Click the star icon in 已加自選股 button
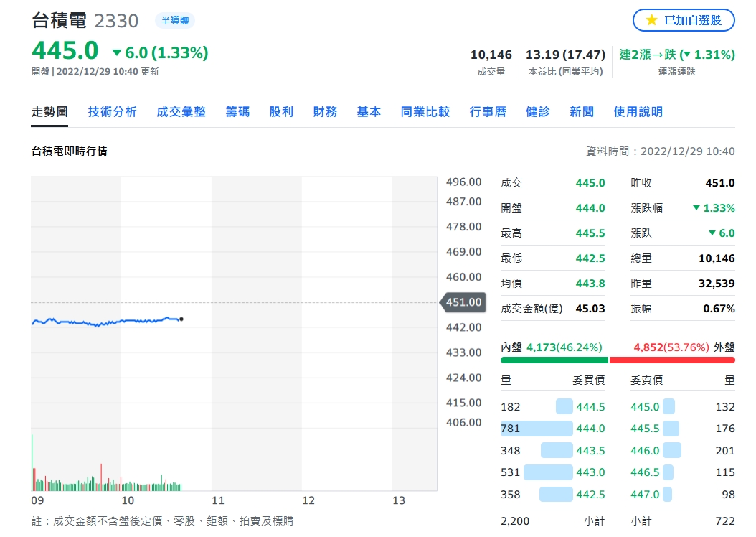 click(651, 20)
